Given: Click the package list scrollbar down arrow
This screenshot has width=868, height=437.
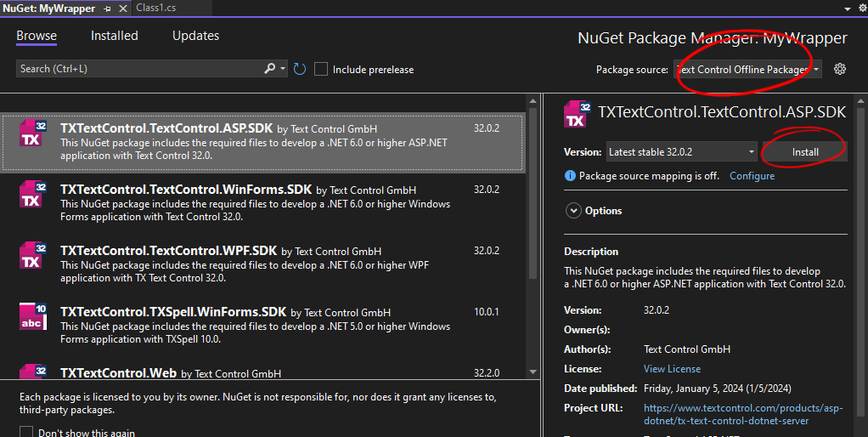Looking at the screenshot, I should [533, 372].
